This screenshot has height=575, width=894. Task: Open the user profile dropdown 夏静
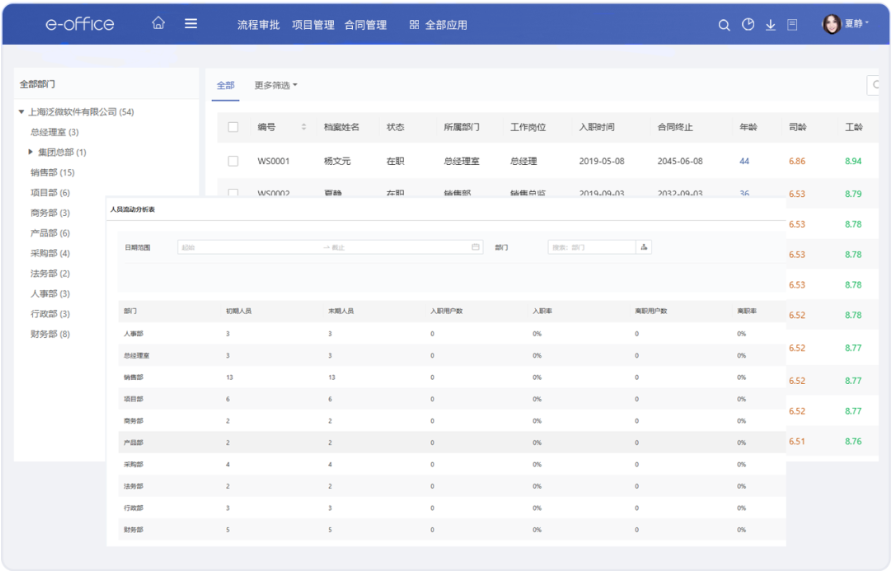coord(845,24)
